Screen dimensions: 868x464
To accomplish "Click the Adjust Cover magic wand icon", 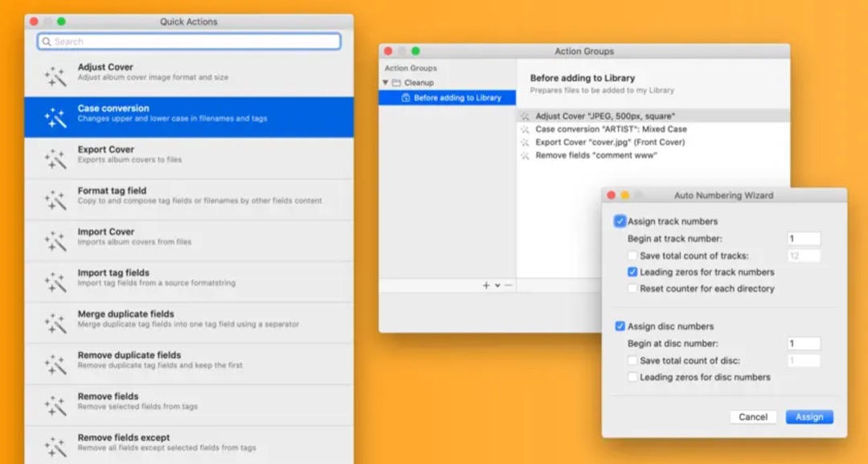I will (x=55, y=76).
